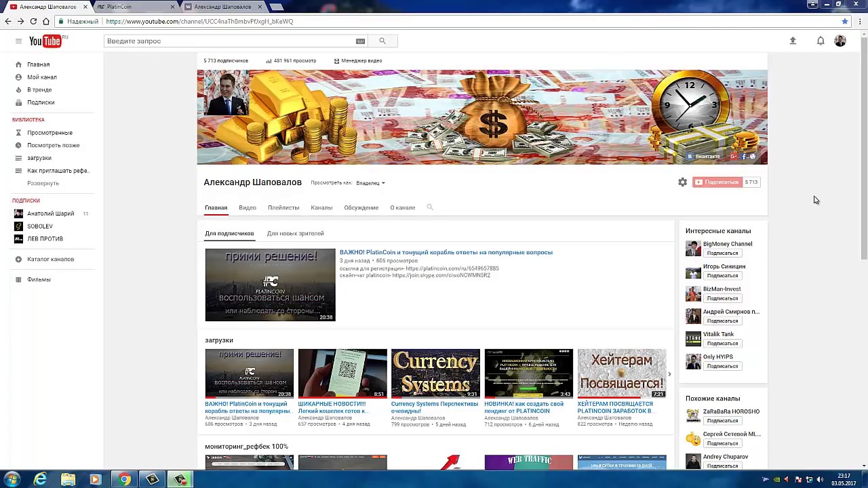Open the notifications bell
The image size is (868, 488).
click(821, 41)
